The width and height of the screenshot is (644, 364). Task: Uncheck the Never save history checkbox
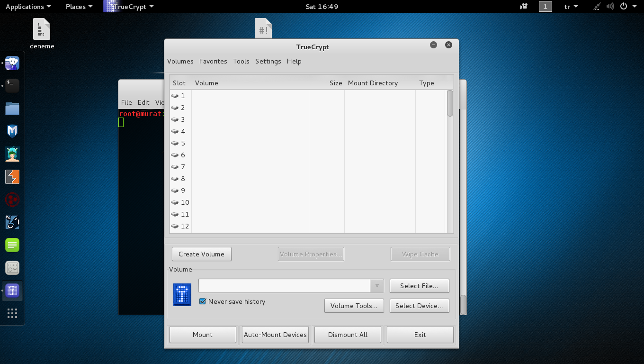click(x=203, y=301)
